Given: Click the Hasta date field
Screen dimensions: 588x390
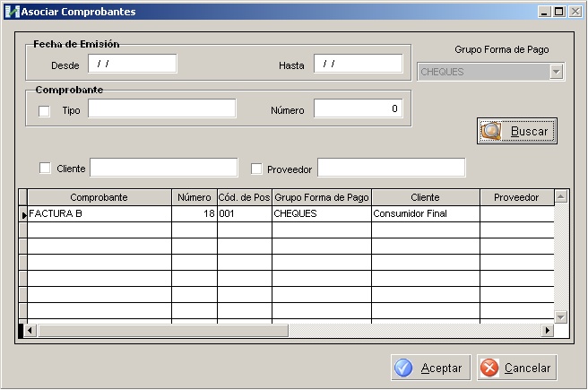Looking at the screenshot, I should 358,65.
